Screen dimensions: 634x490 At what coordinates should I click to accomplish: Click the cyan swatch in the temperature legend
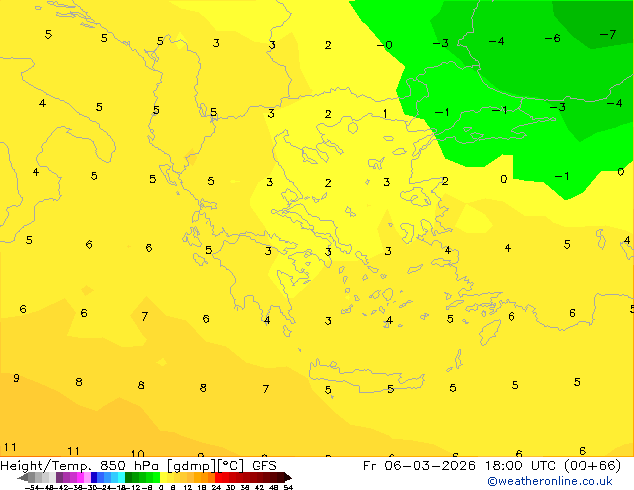point(121,477)
